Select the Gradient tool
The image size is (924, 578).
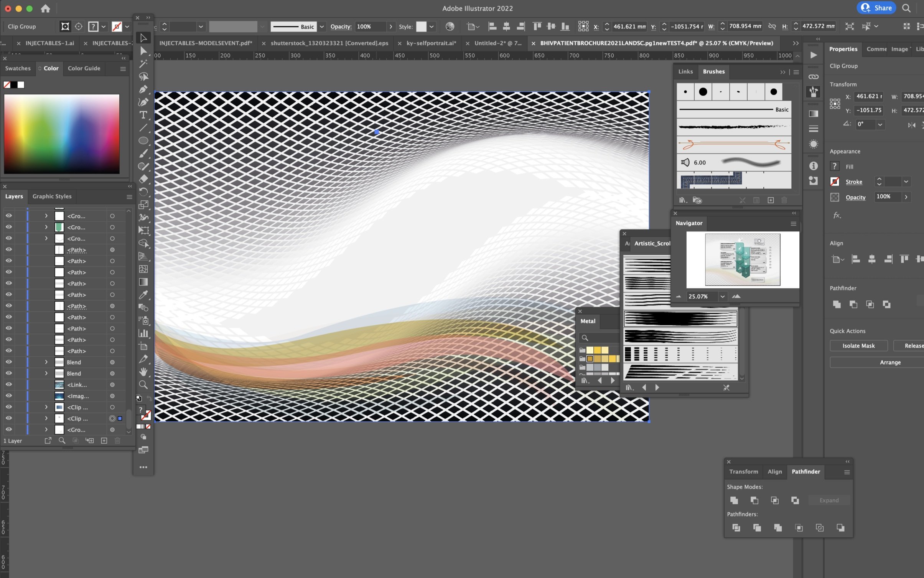click(x=143, y=282)
